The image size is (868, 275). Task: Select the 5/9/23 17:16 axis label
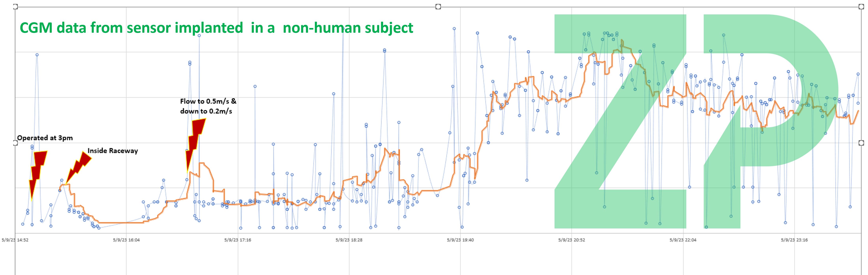(x=238, y=240)
